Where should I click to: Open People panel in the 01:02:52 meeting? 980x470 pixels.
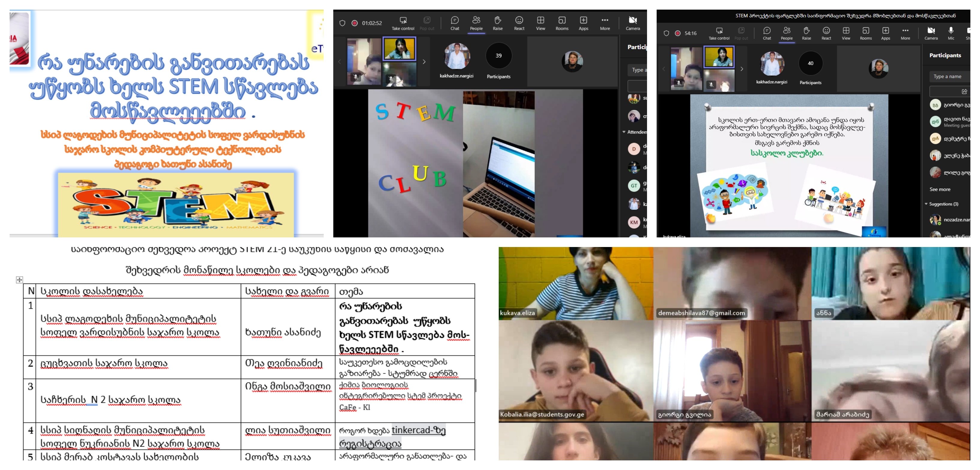pyautogui.click(x=476, y=23)
